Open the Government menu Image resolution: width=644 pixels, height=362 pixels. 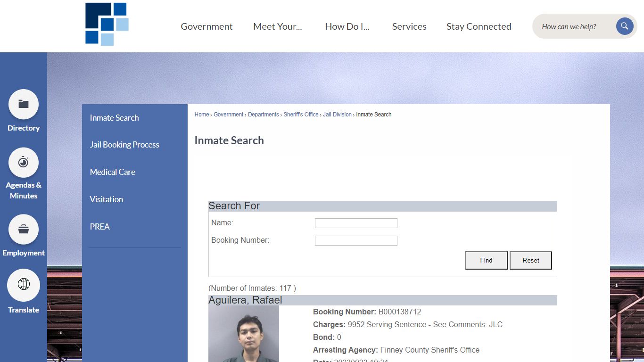(206, 26)
